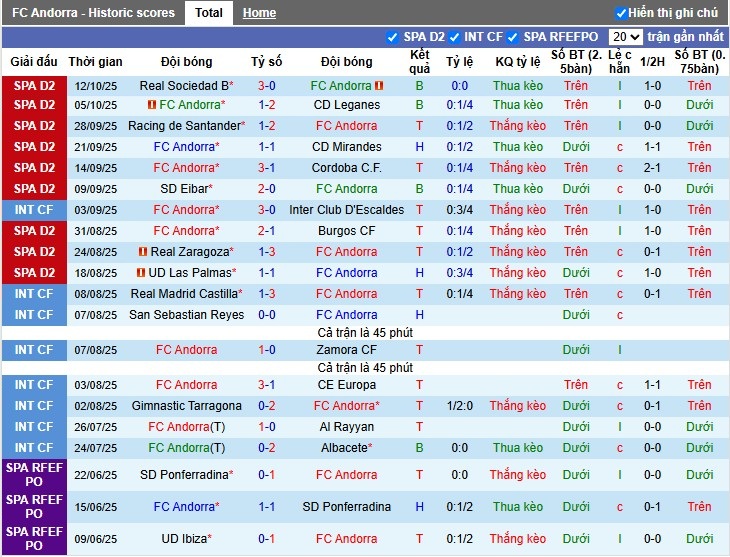This screenshot has height=557, width=730.
Task: Click red card icon before FC Andorra, 05/10/25 match
Action: 152,105
